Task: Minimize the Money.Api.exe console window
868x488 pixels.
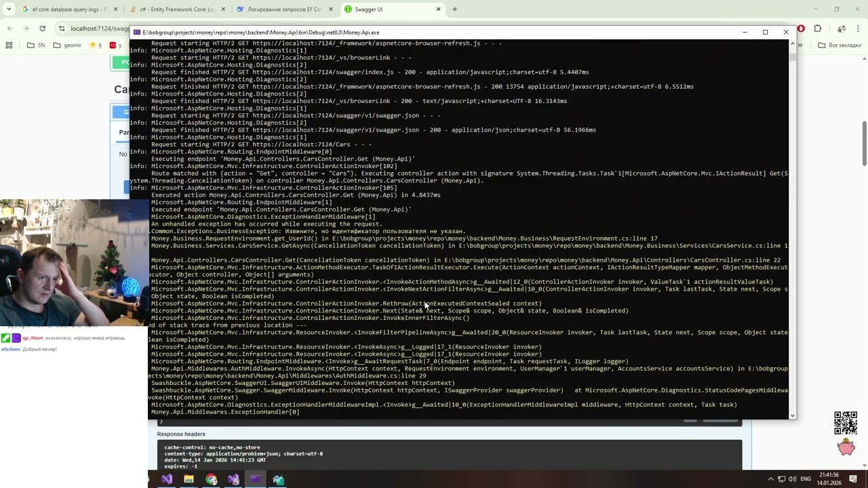Action: (745, 33)
